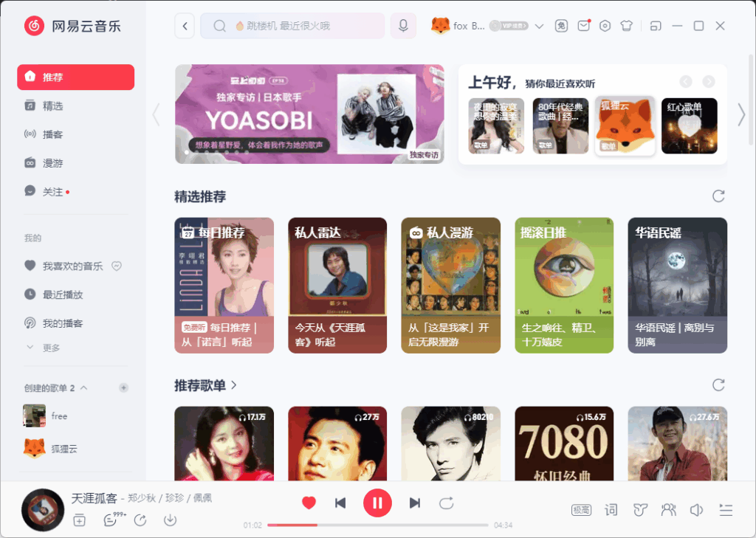
Task: Mute using the volume speaker icon
Action: [x=695, y=509]
